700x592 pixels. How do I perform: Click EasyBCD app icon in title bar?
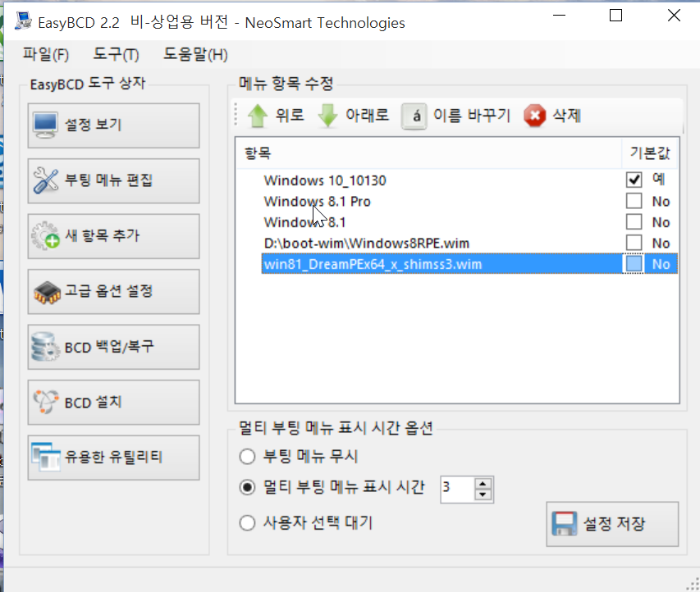[23, 21]
